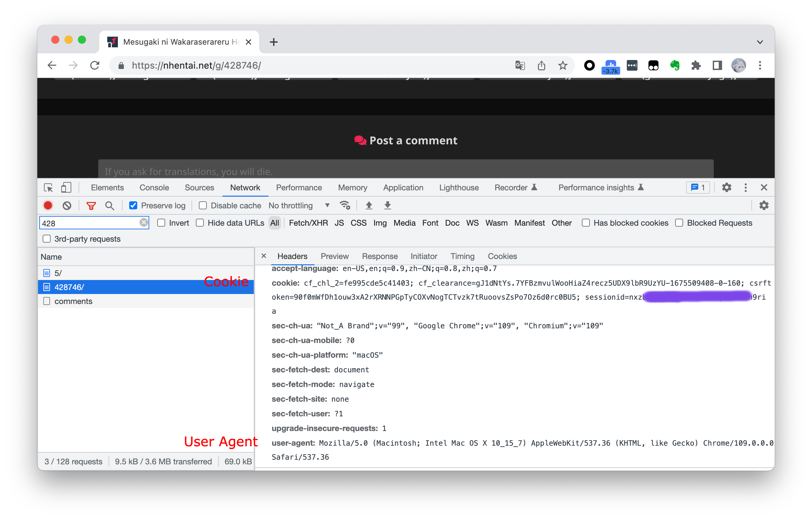The image size is (812, 520).
Task: Click the record network log button
Action: pos(48,205)
